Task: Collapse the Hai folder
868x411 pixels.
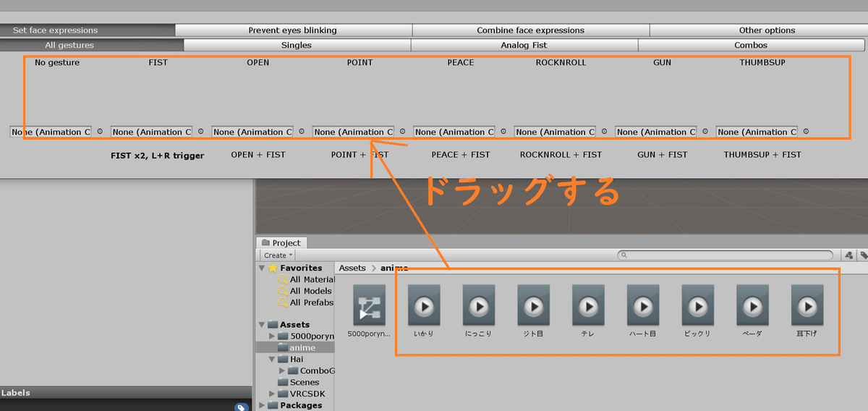Action: pyautogui.click(x=272, y=359)
